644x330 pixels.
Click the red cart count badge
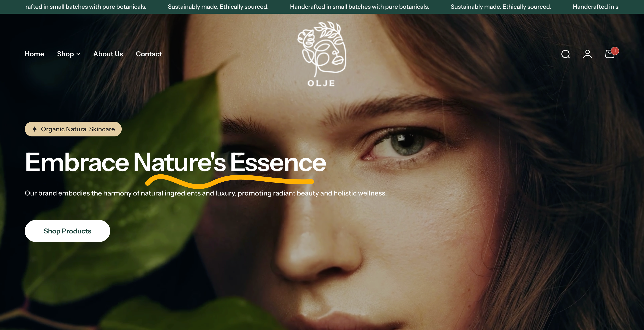click(x=615, y=51)
